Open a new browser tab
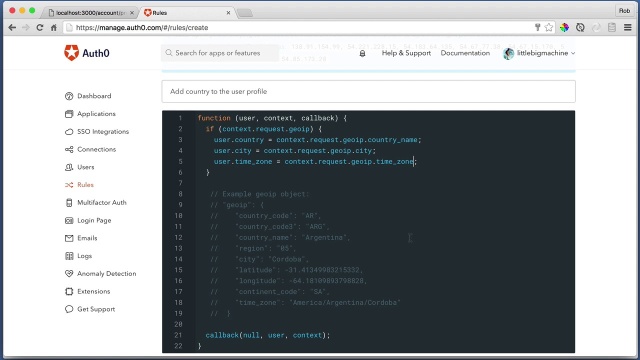 tap(245, 13)
